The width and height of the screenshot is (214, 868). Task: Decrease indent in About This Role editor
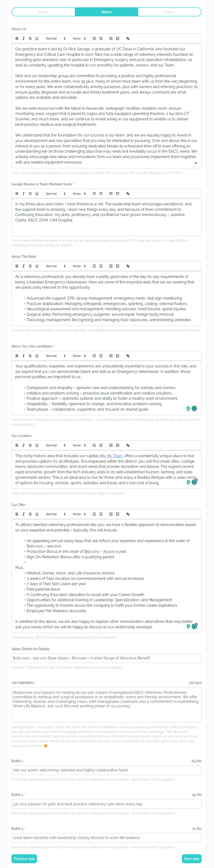click(111, 266)
